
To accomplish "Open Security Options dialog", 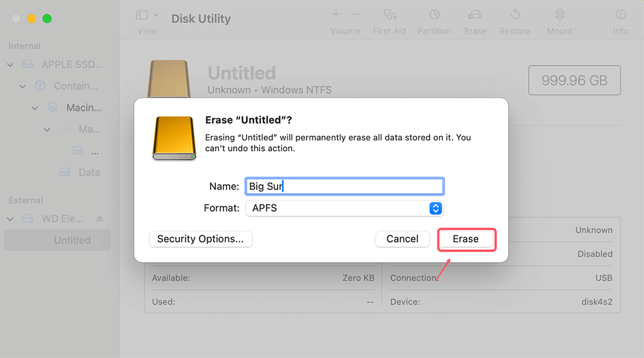I will tap(200, 239).
